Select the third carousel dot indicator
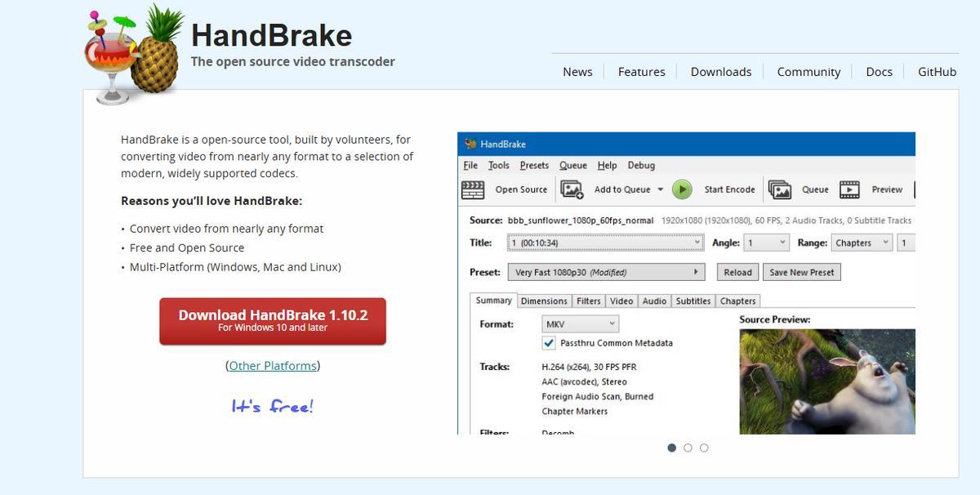This screenshot has height=495, width=980. click(x=704, y=448)
